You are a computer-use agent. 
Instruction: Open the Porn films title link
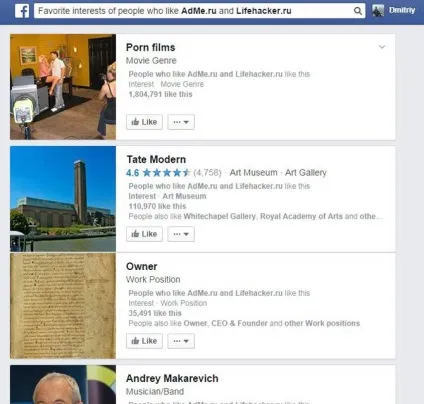tap(151, 47)
